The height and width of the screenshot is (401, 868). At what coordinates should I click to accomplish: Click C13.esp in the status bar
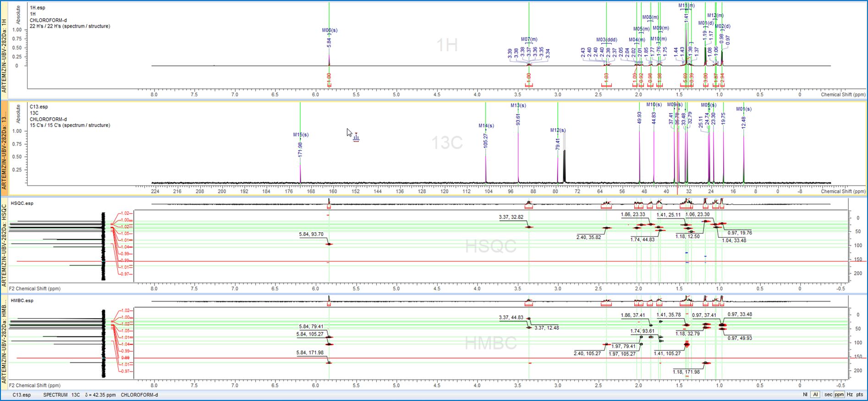click(x=22, y=395)
